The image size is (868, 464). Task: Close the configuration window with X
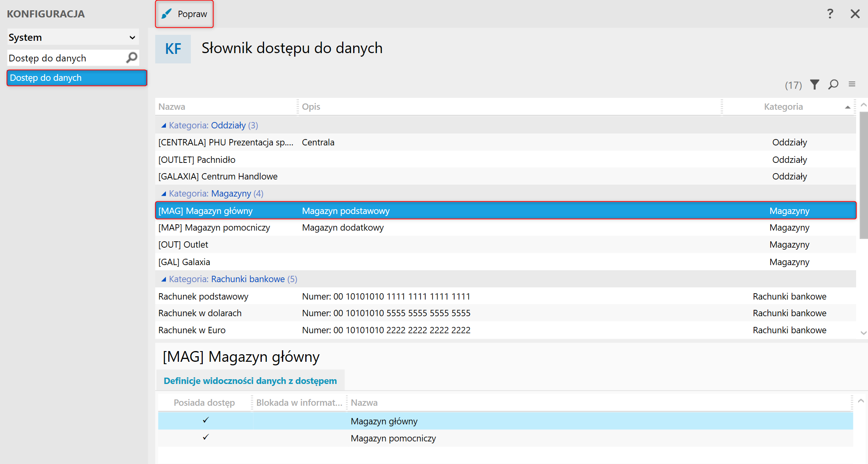pos(855,14)
